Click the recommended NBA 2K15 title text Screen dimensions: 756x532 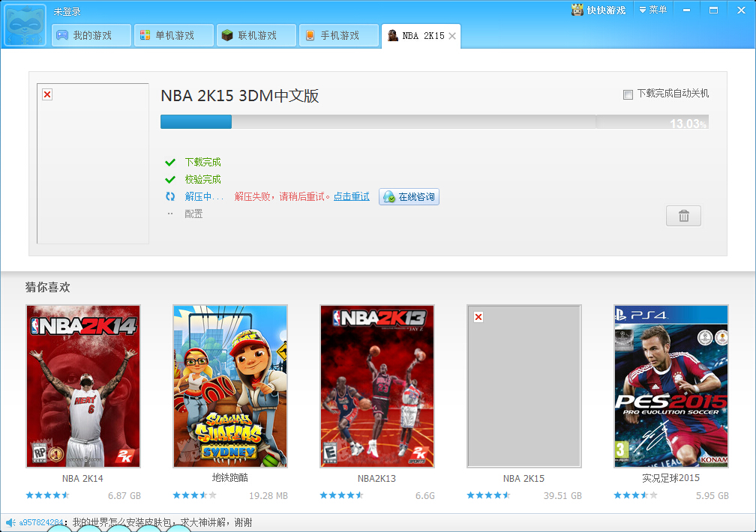point(523,479)
